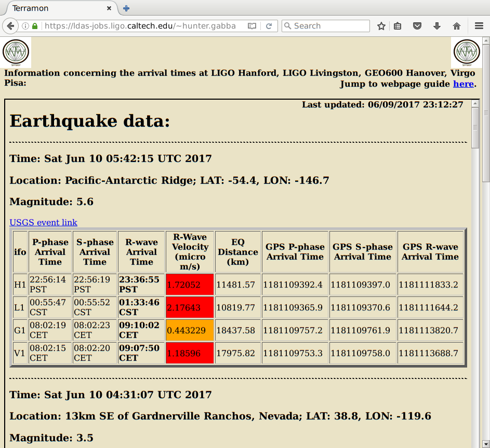Click the inner frame scroll-up arrow
Viewport: 490px width, 448px height.
[x=475, y=104]
